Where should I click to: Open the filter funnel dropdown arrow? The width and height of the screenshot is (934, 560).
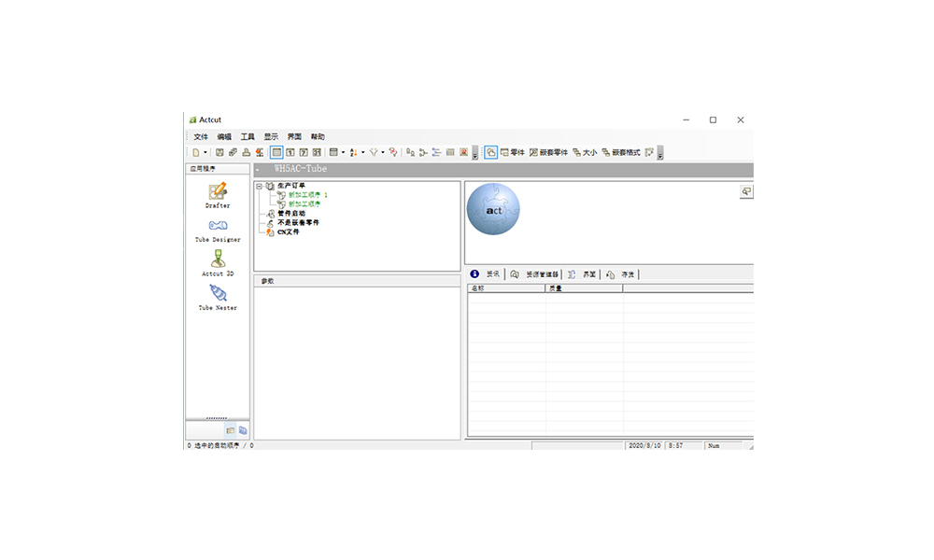point(382,152)
